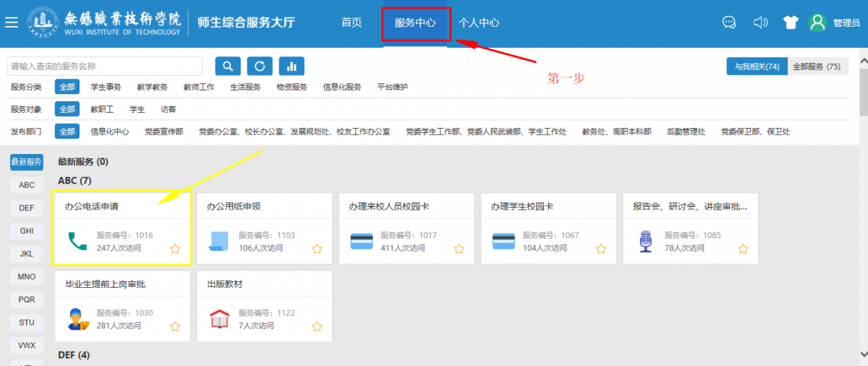Jump to GHI index section
868x366 pixels.
click(27, 231)
